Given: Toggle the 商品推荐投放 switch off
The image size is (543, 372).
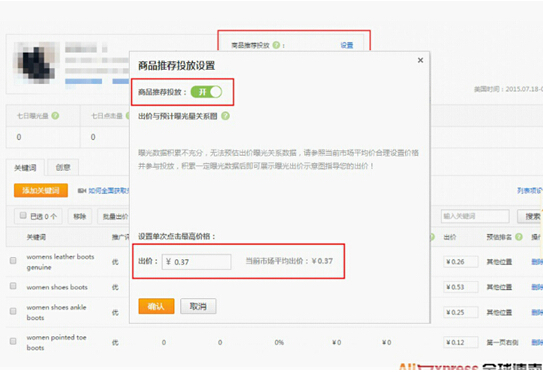Looking at the screenshot, I should (x=206, y=92).
